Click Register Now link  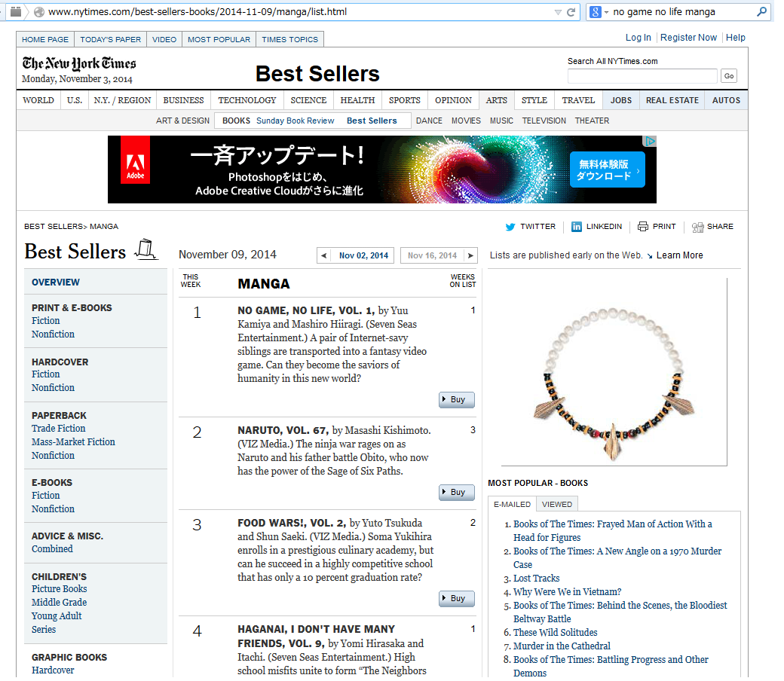[688, 38]
